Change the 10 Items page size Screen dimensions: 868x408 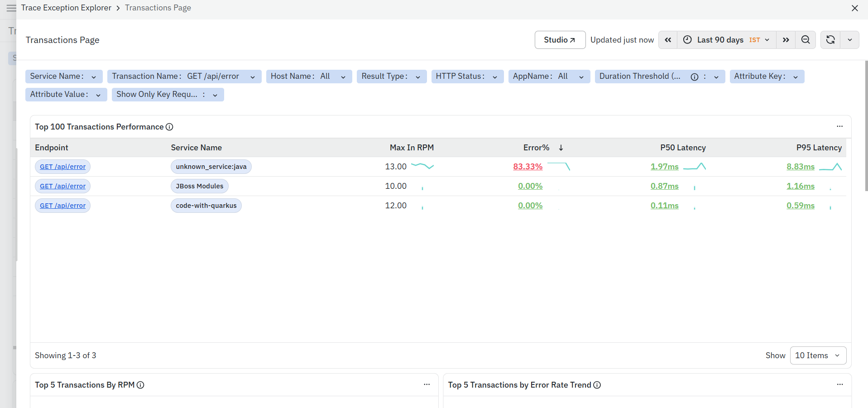[x=818, y=355]
